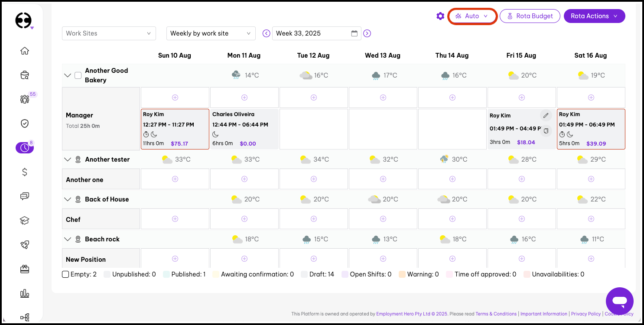Go to previous week using left arrow

[267, 33]
